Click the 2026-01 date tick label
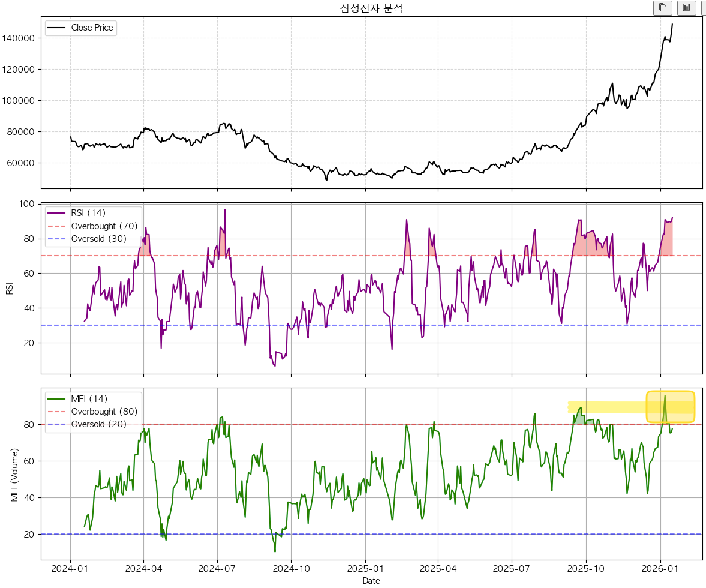This screenshot has width=706, height=588. tap(660, 569)
